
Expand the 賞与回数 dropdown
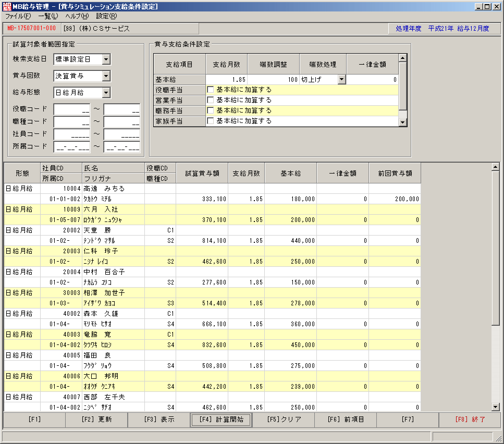(106, 76)
